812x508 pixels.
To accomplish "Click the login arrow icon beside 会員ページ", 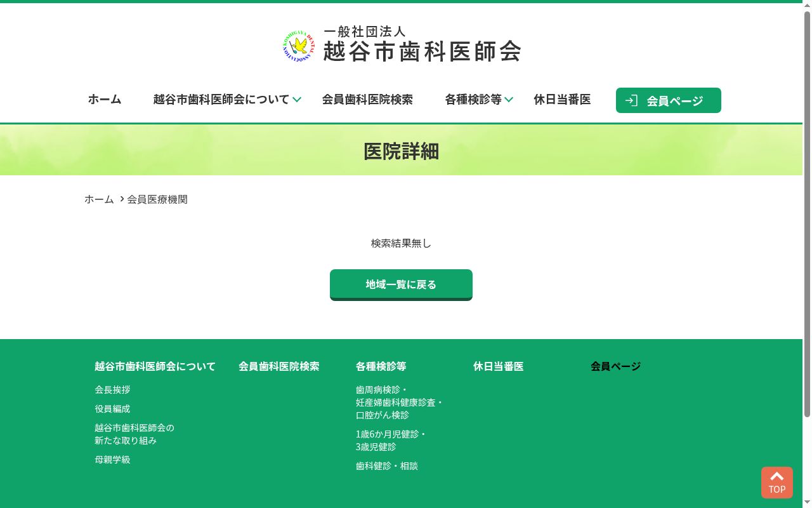I will click(x=631, y=100).
